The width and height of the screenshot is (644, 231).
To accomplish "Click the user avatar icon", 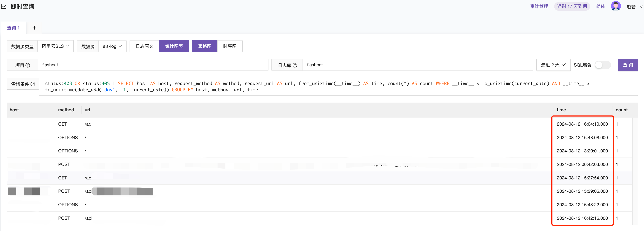I will point(616,6).
